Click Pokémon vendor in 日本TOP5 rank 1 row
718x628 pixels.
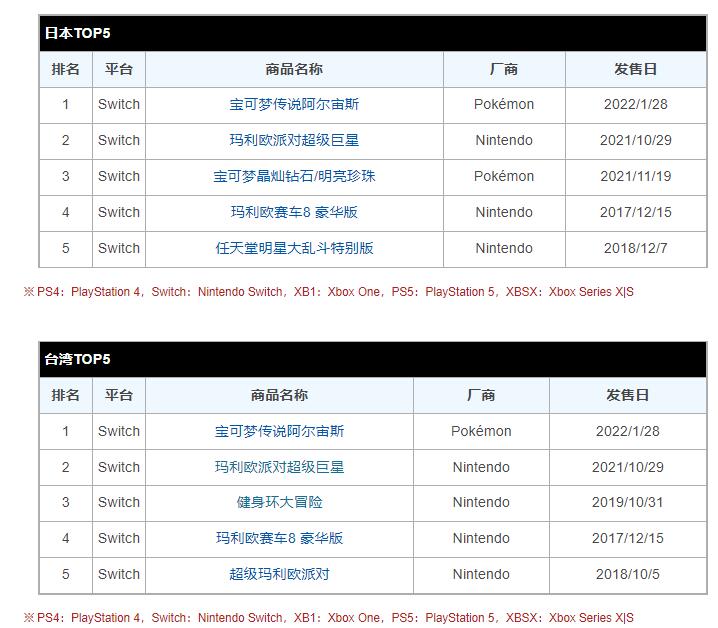pyautogui.click(x=504, y=104)
